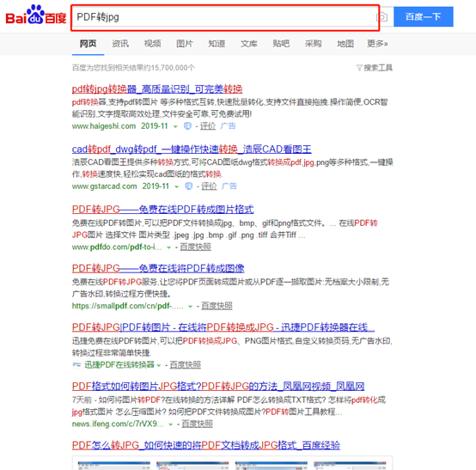Select the 网页 tab
476x470 pixels.
pos(88,44)
